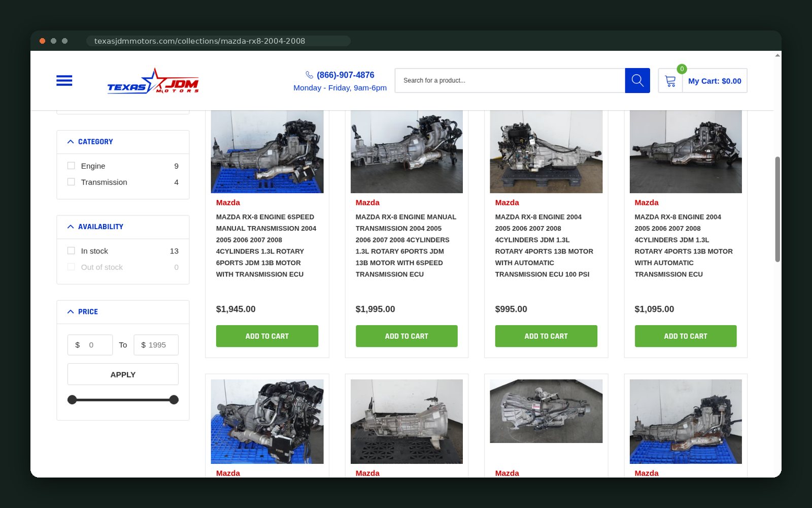812x508 pixels.
Task: Open the AUTOMATIC TRANSMISSION ECU 100 PSI title
Action: tap(544, 245)
